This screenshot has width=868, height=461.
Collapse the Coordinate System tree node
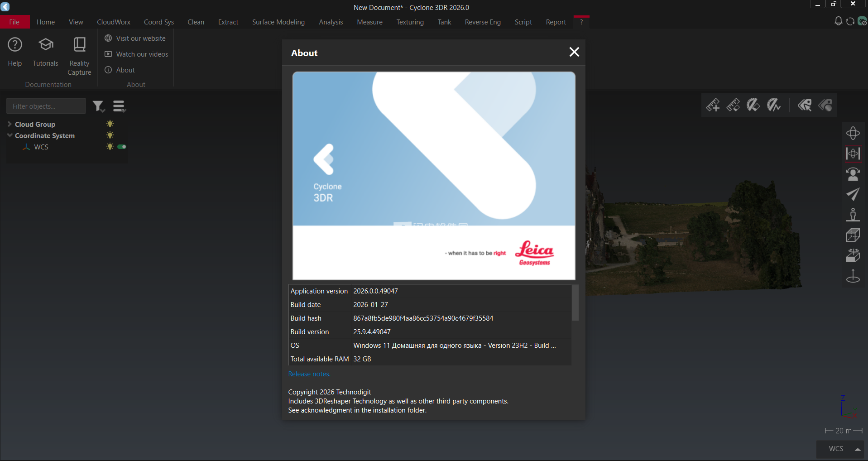coord(10,135)
